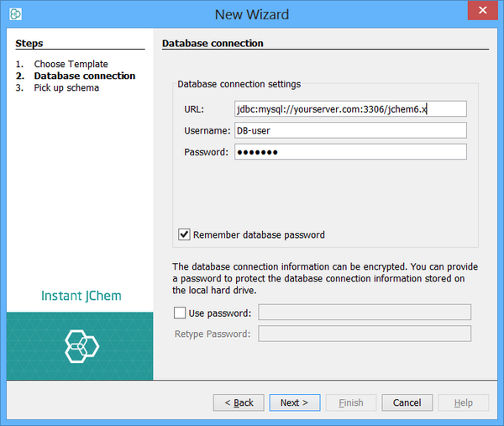Screen dimensions: 504x426
Task: Click the Username input field
Action: tap(350, 130)
